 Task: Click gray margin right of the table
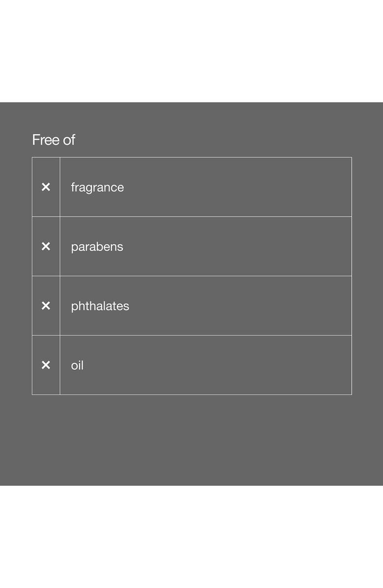[x=367, y=275]
